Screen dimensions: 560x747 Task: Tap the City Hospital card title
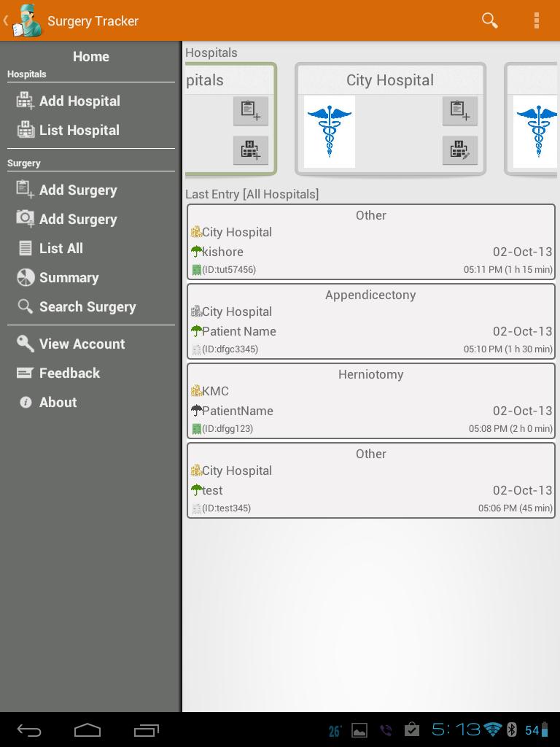click(x=390, y=80)
